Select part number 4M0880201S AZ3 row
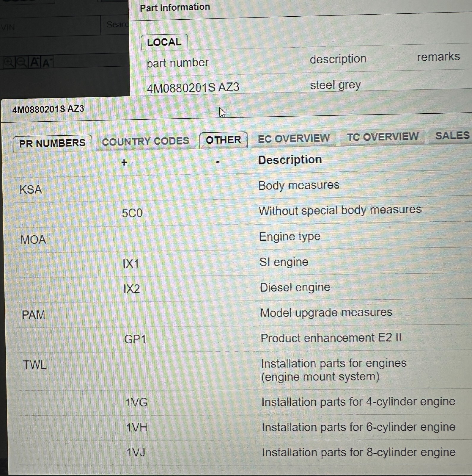 [193, 87]
